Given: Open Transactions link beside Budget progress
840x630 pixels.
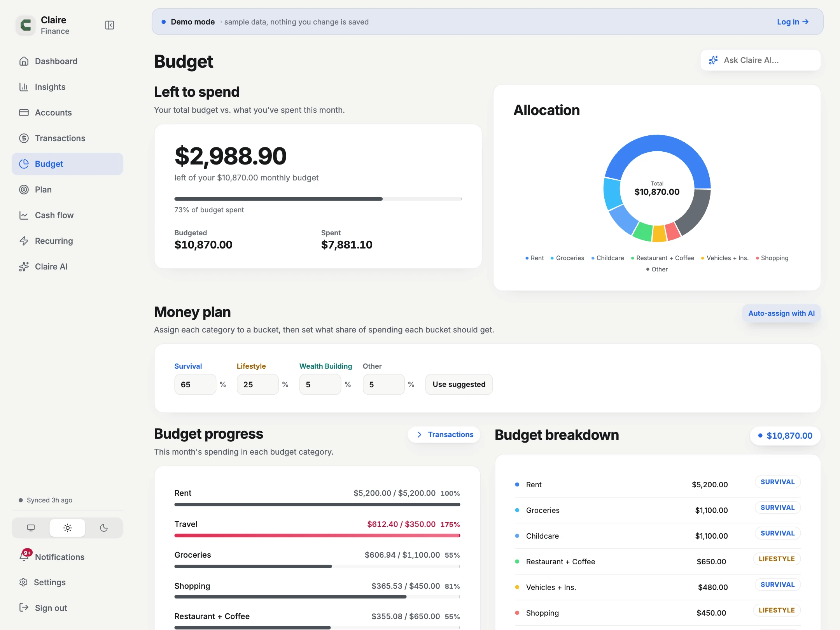Looking at the screenshot, I should coord(444,434).
